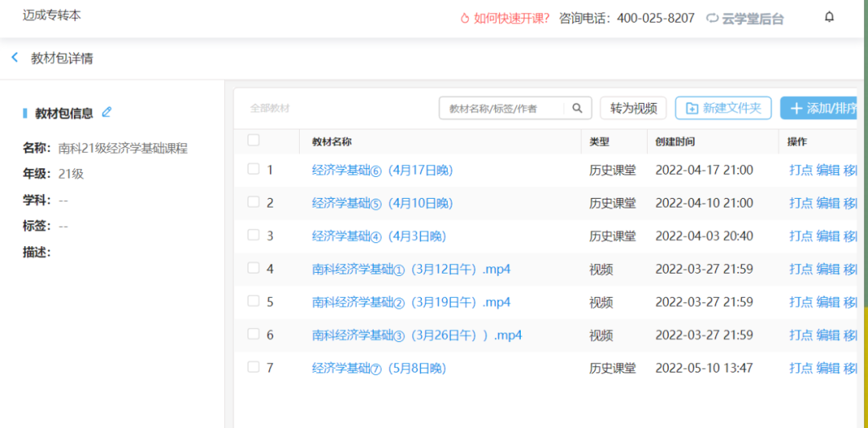This screenshot has width=868, height=428.
Task: Click 打点 for the 经济学基础⑤ row
Action: point(800,203)
